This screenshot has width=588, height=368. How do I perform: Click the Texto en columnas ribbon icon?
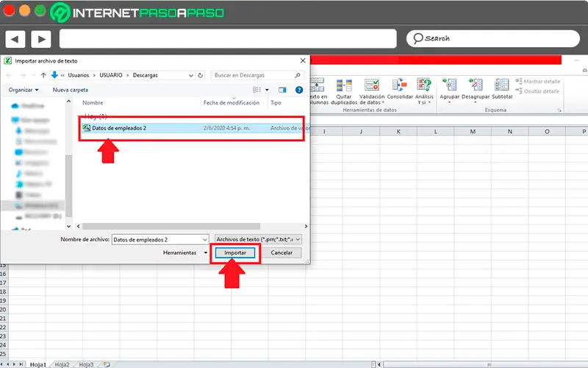point(318,85)
